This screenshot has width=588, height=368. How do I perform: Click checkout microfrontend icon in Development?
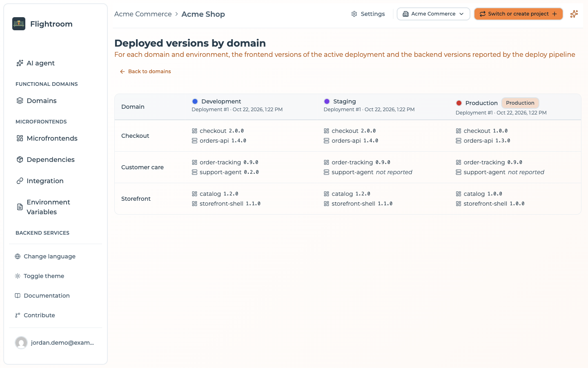click(194, 131)
